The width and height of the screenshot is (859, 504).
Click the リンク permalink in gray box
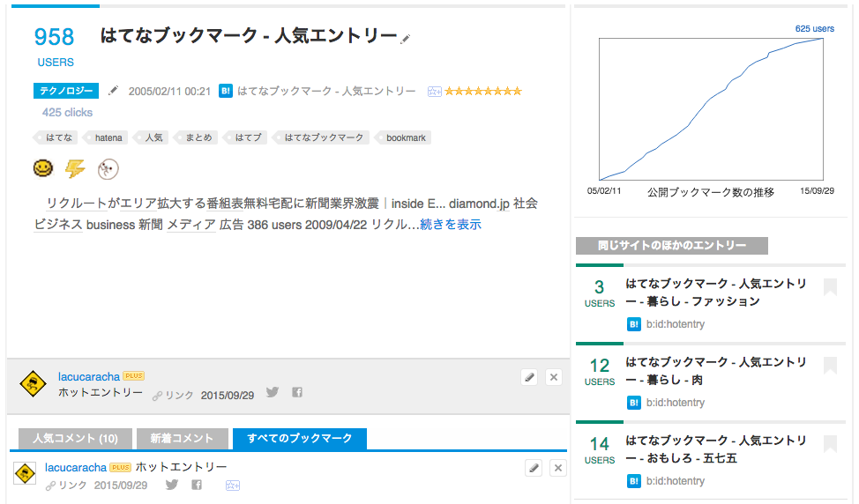(179, 395)
